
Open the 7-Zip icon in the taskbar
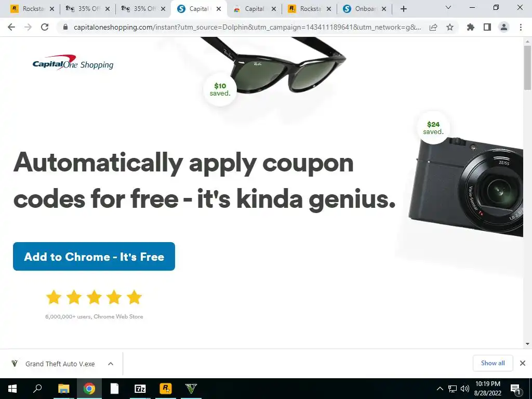[140, 389]
